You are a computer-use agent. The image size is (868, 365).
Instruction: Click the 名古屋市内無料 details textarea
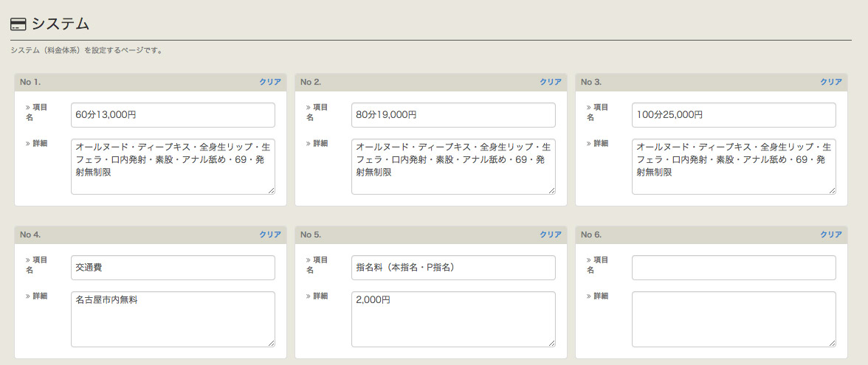173,319
